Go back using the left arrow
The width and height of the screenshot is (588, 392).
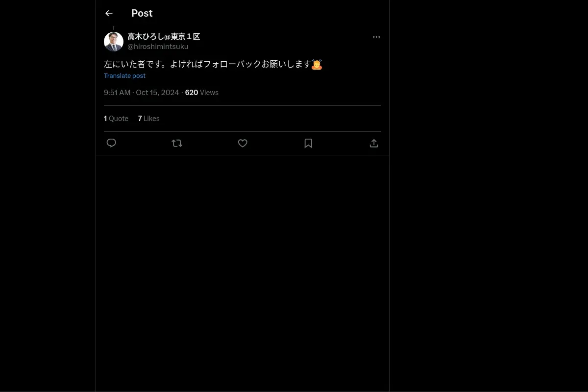[109, 13]
